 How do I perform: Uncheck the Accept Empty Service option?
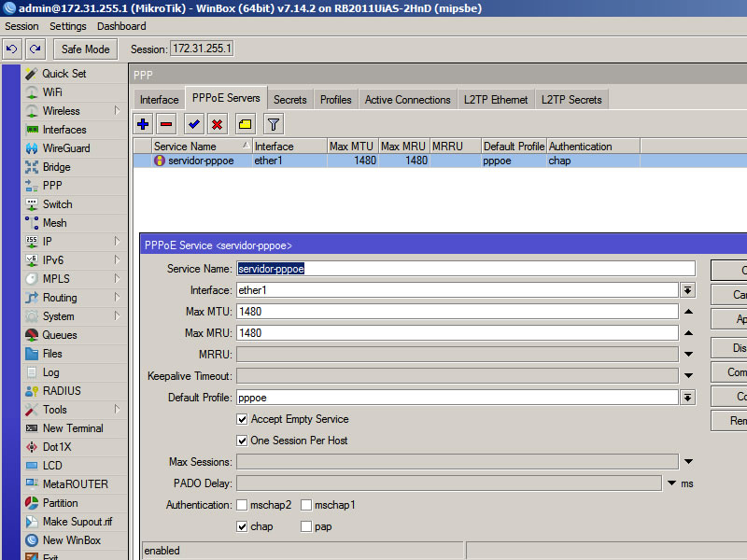click(242, 419)
